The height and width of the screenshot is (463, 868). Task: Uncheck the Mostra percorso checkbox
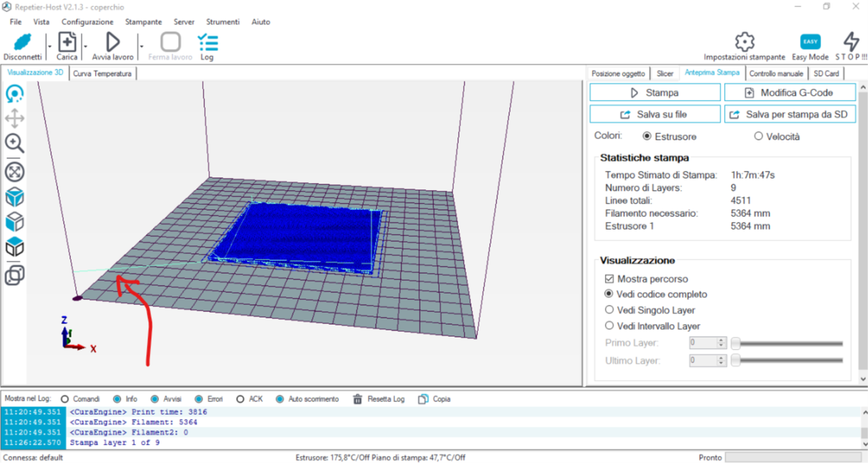click(x=609, y=279)
